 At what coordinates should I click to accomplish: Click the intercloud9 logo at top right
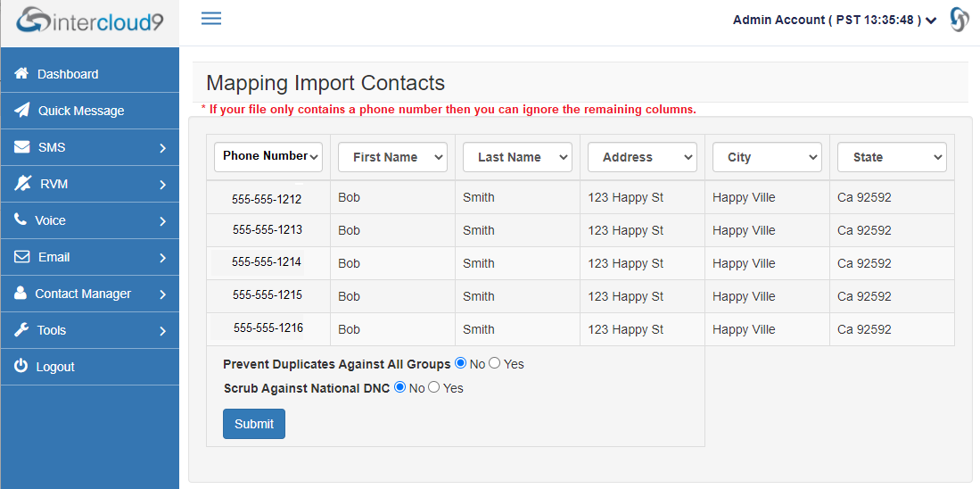click(x=959, y=20)
